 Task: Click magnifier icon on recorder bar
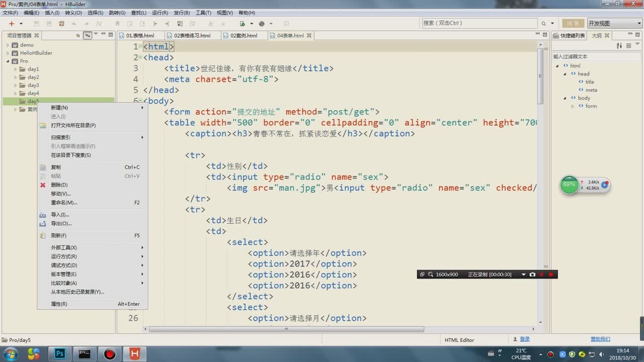[x=431, y=275]
